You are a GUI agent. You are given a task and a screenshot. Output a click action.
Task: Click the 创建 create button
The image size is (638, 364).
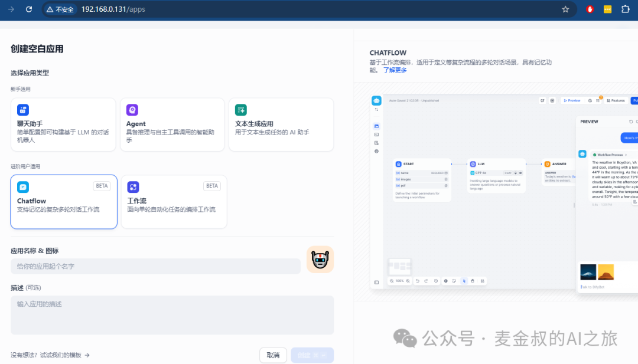[x=312, y=355]
